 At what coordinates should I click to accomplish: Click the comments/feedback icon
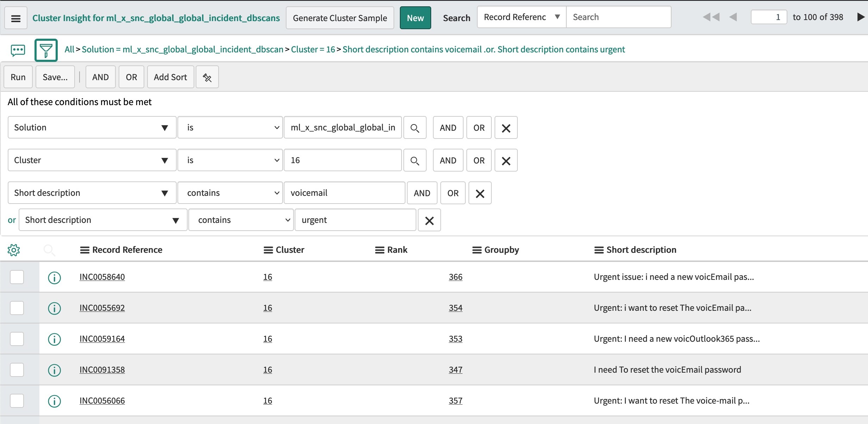coord(17,50)
